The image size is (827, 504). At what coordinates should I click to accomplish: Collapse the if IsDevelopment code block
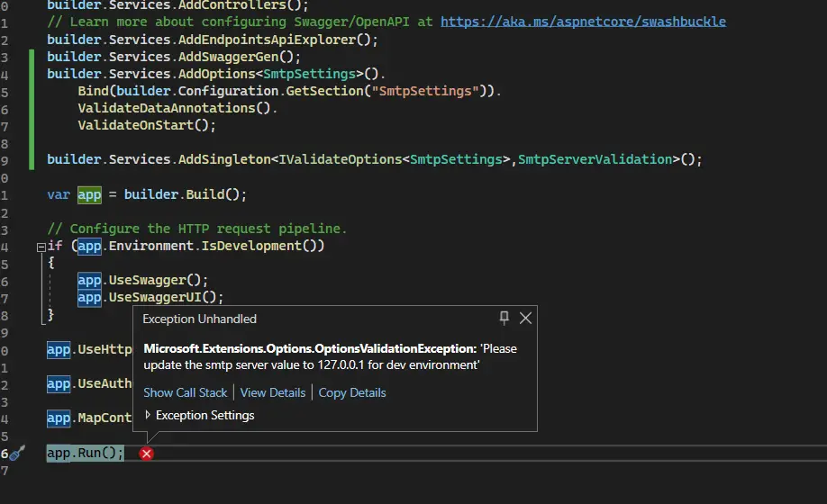(41, 246)
